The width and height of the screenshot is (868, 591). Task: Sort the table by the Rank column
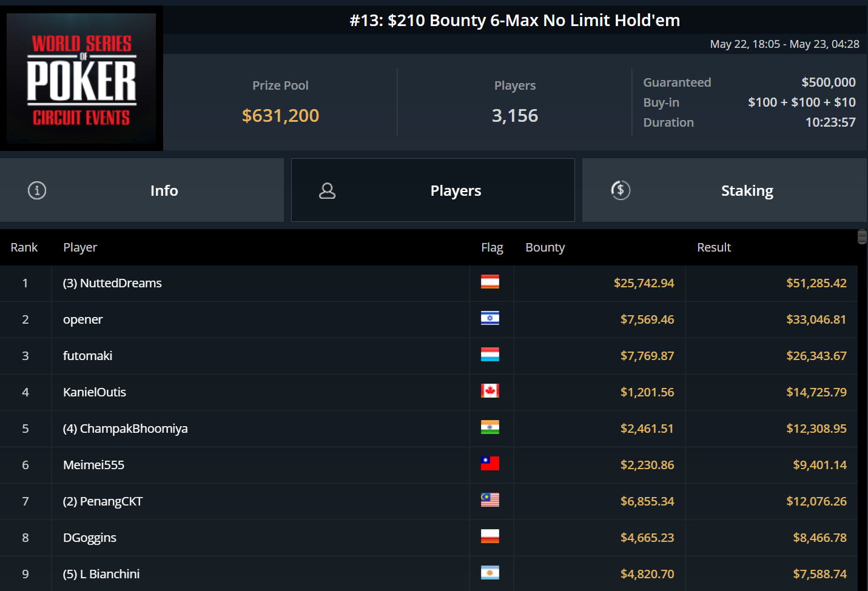(24, 247)
